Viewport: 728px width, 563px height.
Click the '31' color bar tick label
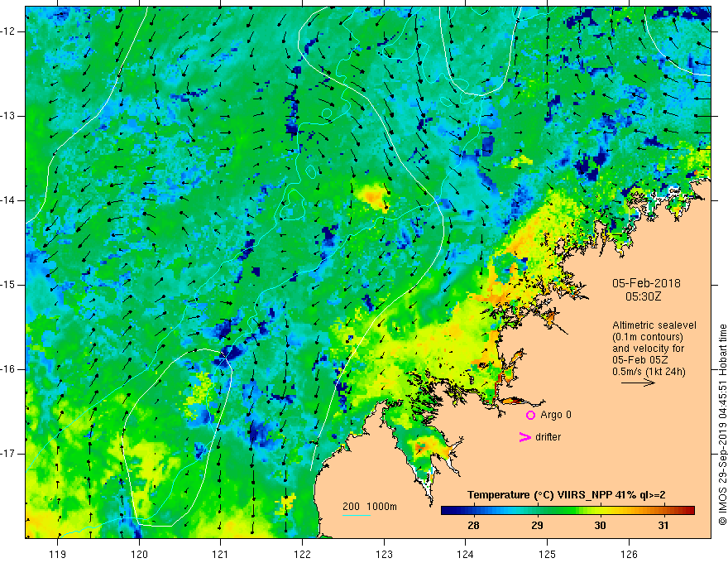coord(663,526)
